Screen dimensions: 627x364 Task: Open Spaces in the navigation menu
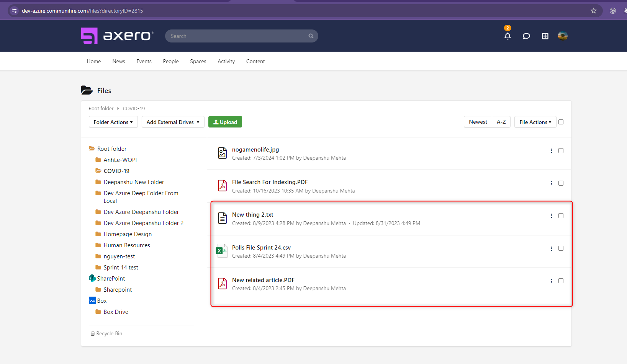coord(198,61)
